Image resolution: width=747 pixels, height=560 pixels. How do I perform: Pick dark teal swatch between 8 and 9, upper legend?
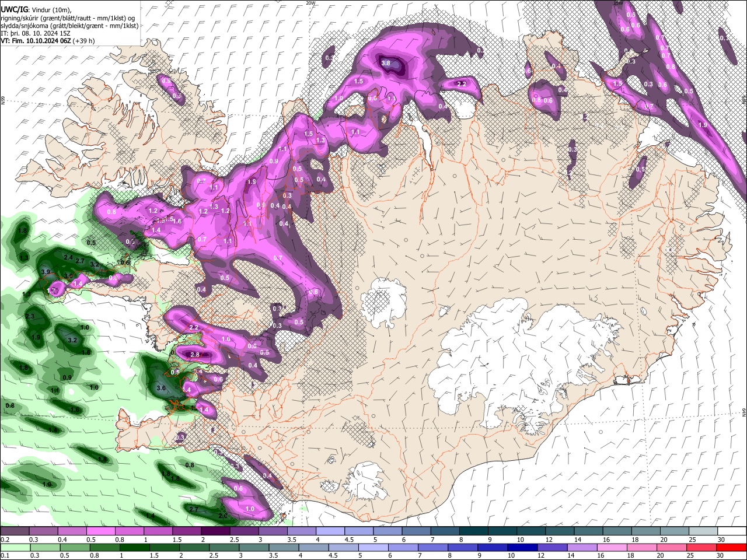coord(473,531)
